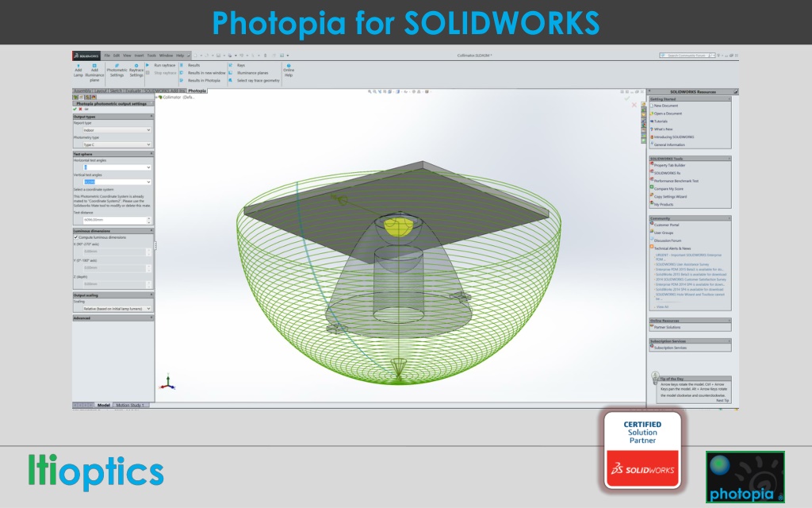Open the Scaling dropdown

point(116,309)
